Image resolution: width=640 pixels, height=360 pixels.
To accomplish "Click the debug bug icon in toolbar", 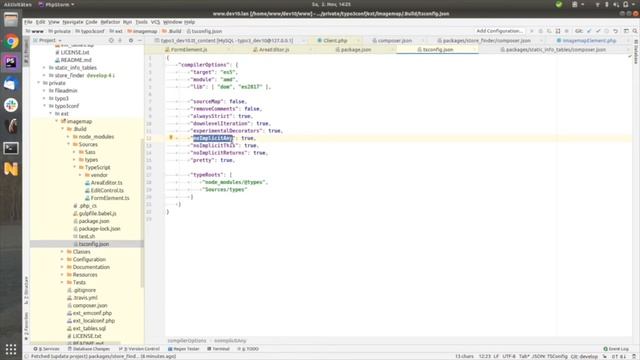I will [x=540, y=31].
